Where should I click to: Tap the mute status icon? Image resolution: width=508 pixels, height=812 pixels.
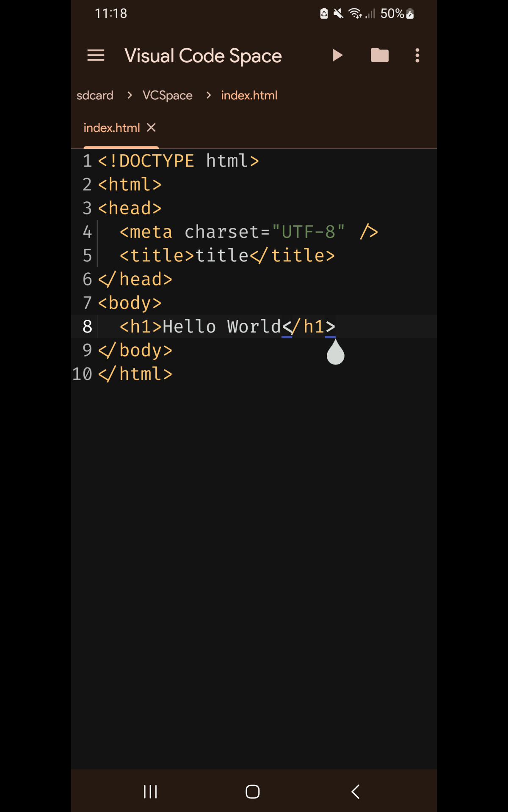pyautogui.click(x=338, y=13)
